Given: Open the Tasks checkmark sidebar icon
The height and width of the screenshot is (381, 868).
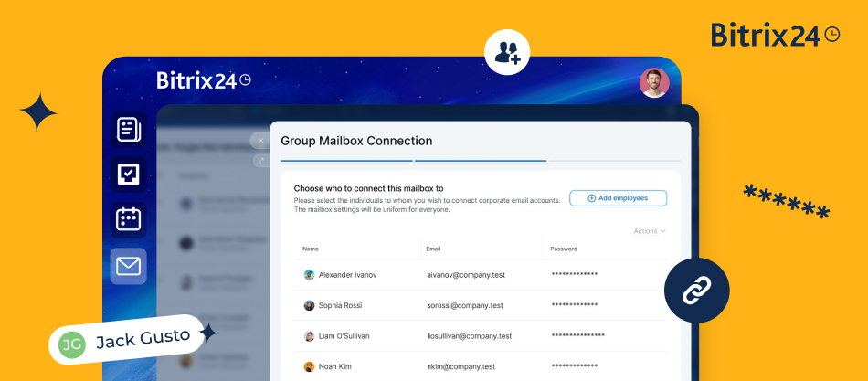Looking at the screenshot, I should coord(129,174).
